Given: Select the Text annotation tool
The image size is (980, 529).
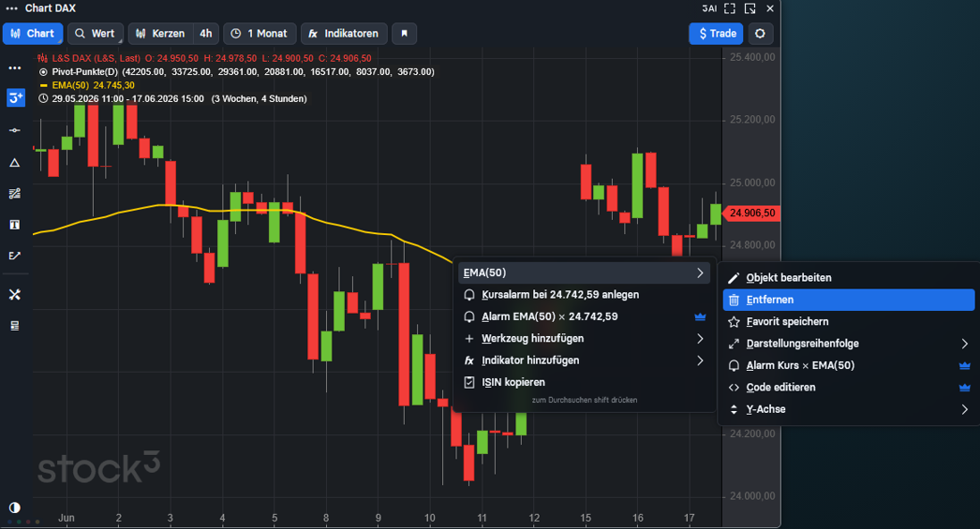Looking at the screenshot, I should [x=15, y=225].
